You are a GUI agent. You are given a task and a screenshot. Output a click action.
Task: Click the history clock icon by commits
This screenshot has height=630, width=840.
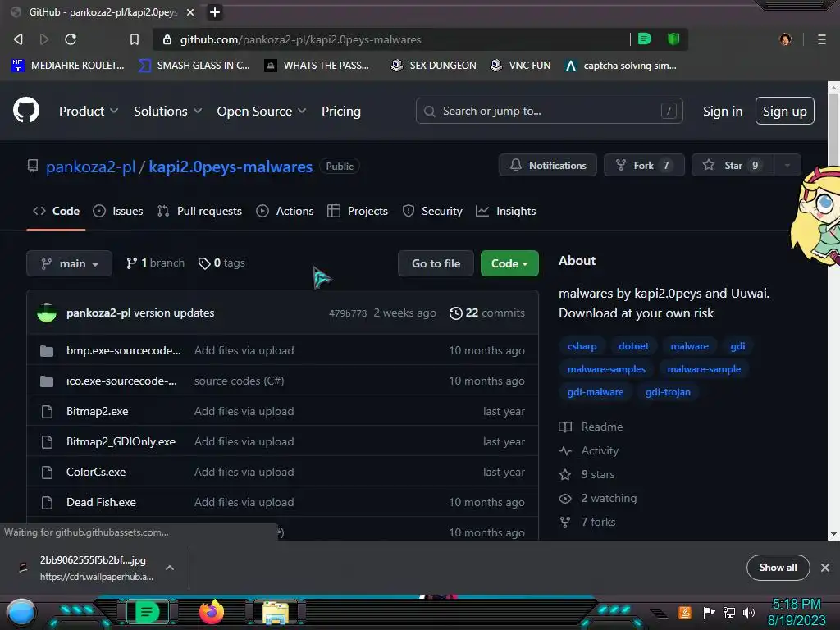coord(455,313)
